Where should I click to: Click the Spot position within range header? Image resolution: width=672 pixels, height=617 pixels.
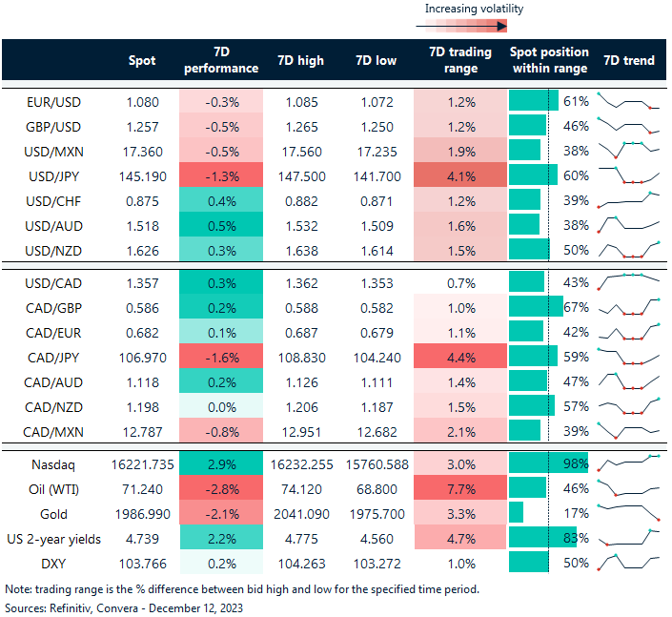[x=549, y=60]
